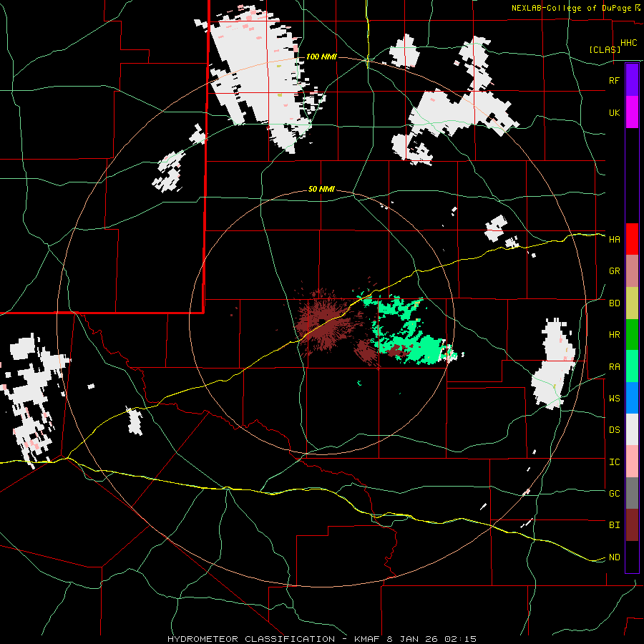The width and height of the screenshot is (644, 644).
Task: Click the 'RA' legend label
Action: tap(615, 367)
